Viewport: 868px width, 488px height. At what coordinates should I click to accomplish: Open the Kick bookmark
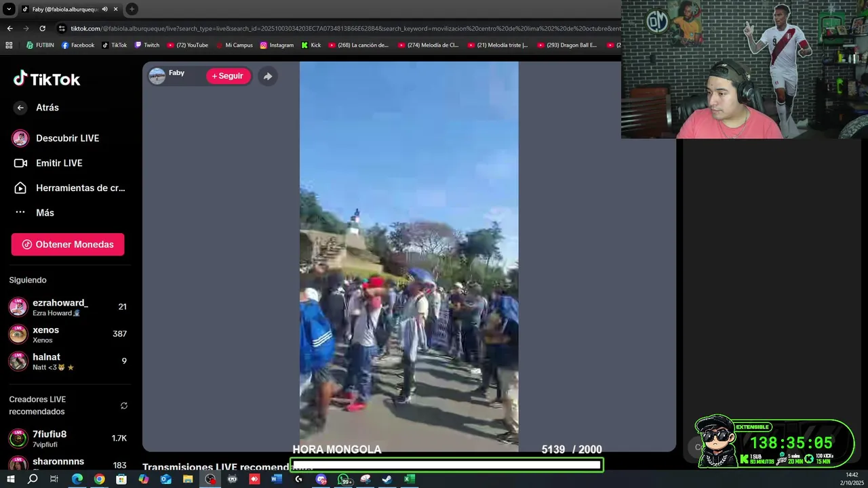point(311,45)
